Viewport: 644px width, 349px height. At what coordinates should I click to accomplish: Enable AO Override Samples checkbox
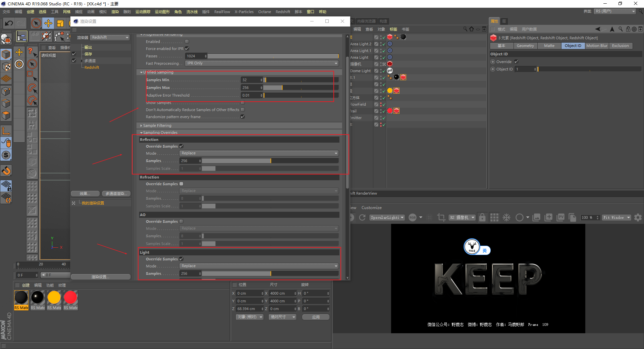point(181,221)
